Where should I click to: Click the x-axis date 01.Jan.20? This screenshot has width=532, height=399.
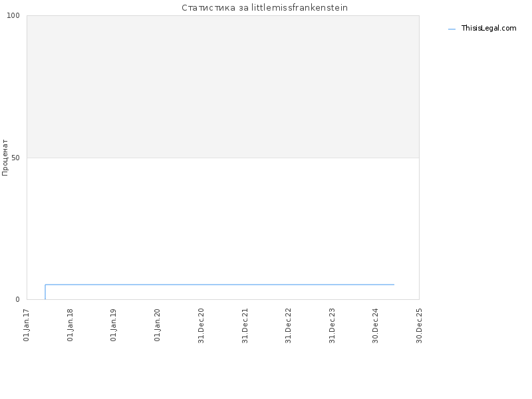point(157,325)
